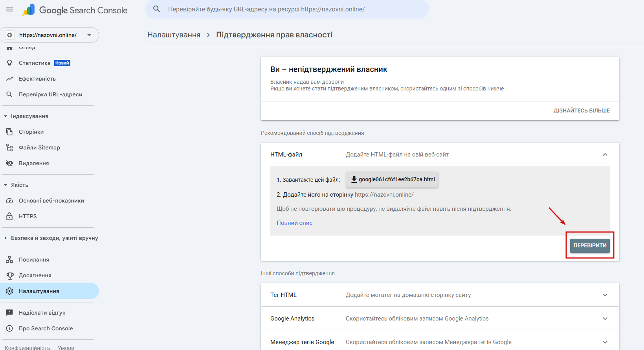Open the property selector dropdown nazovni.online
Viewport: 644px width, 350px height.
(50, 35)
